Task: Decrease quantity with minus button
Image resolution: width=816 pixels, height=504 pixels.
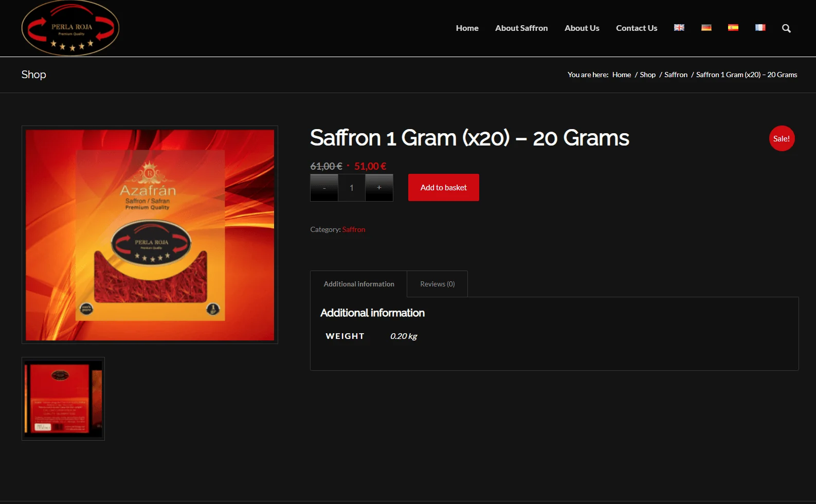Action: pyautogui.click(x=324, y=188)
